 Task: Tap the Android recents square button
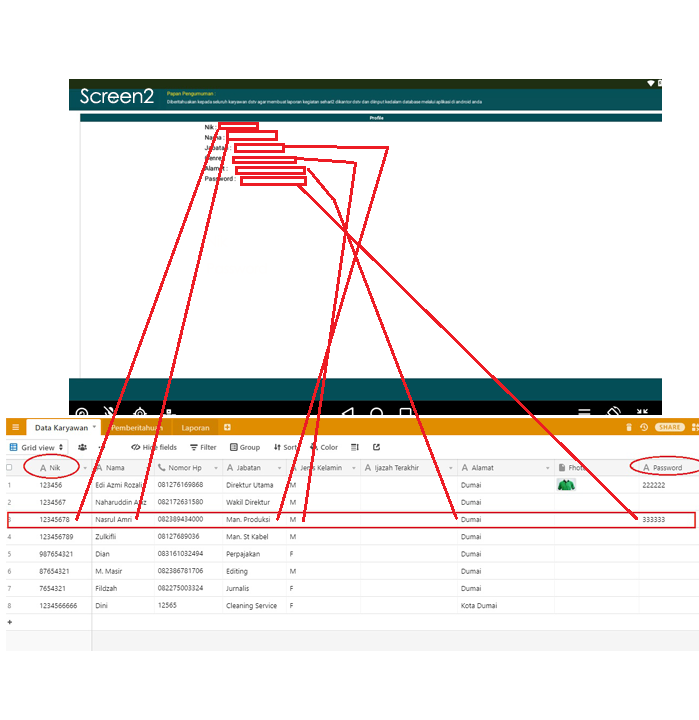[405, 412]
